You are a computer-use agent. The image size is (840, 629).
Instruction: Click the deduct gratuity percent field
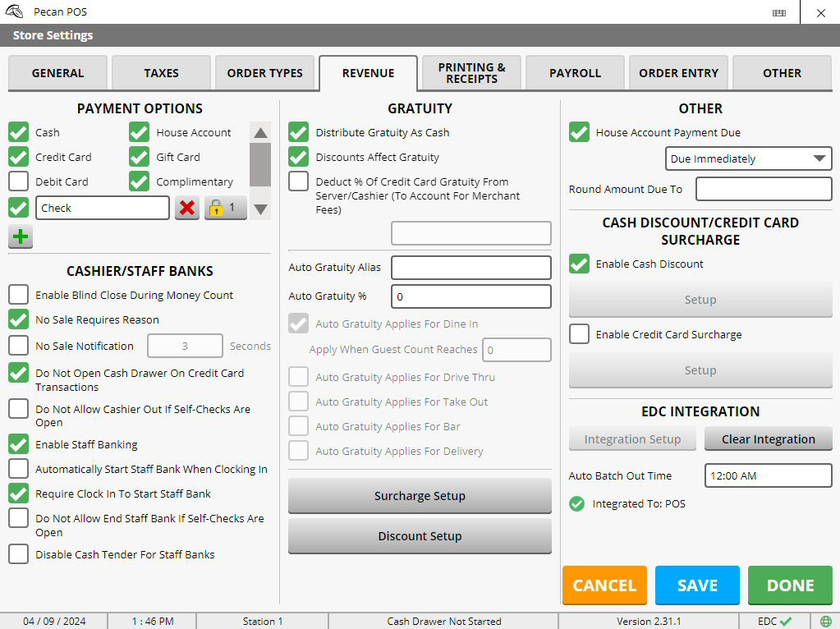point(470,233)
